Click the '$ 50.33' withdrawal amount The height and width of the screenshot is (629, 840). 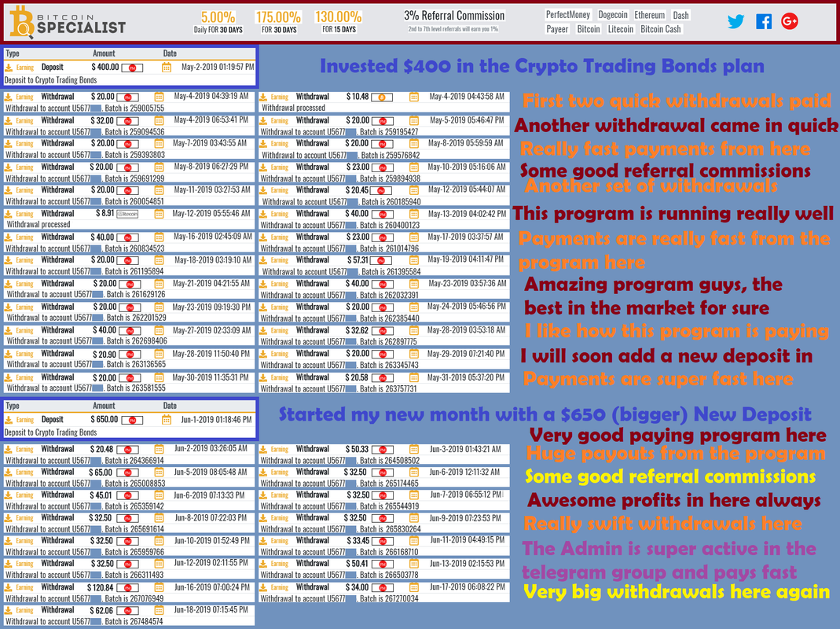[x=357, y=449]
